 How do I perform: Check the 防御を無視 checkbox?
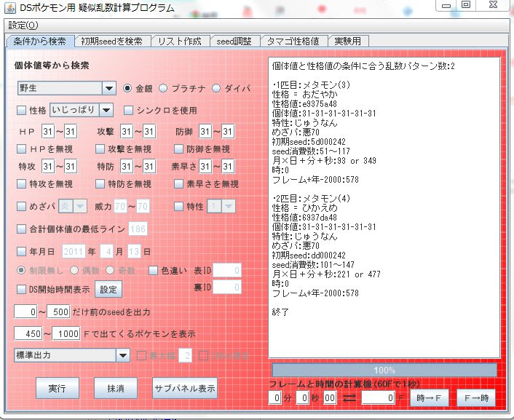pyautogui.click(x=178, y=148)
